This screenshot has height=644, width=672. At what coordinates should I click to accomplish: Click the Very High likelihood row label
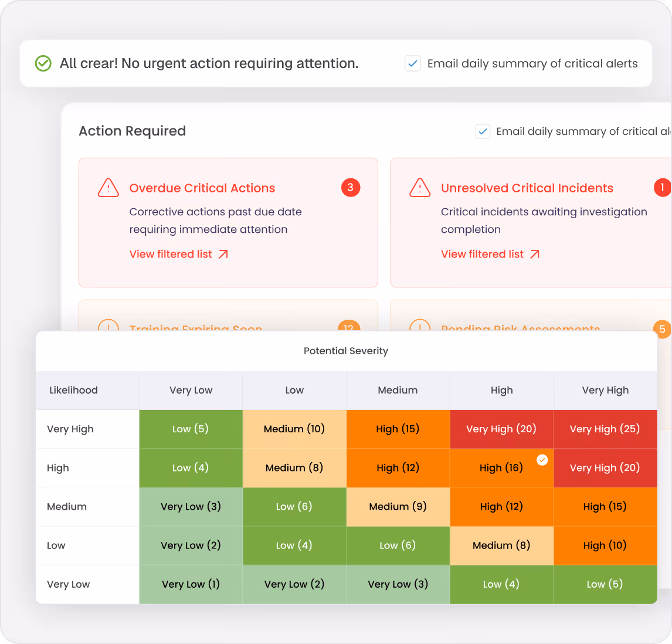70,429
